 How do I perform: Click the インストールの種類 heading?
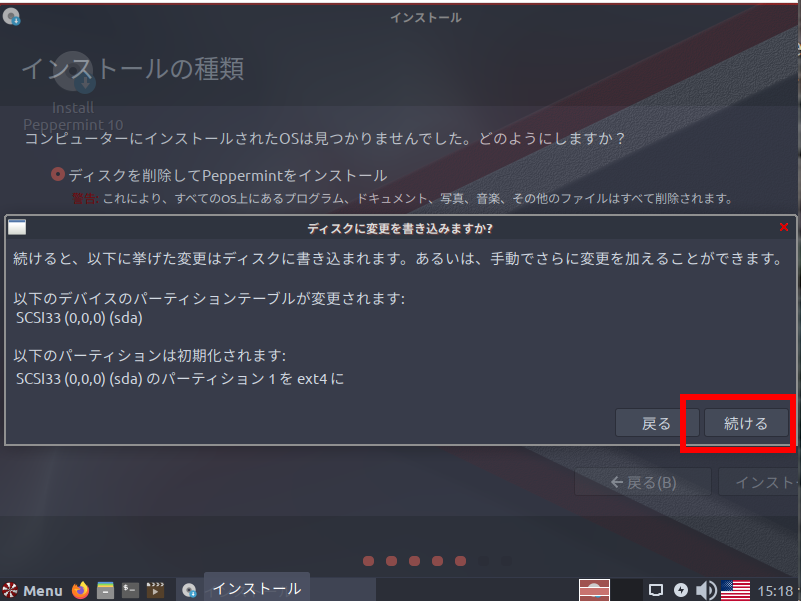point(133,68)
